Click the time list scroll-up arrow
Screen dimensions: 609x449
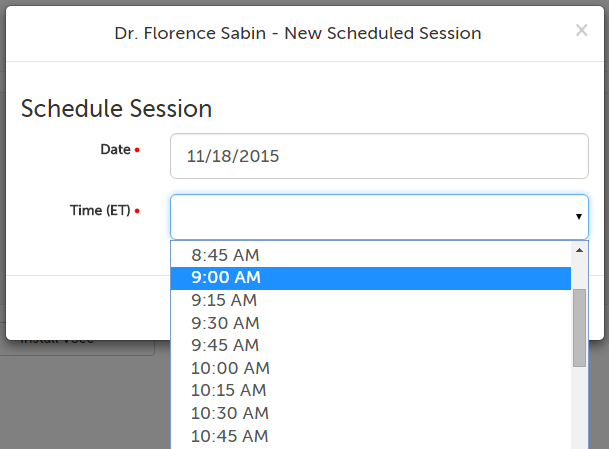(579, 250)
